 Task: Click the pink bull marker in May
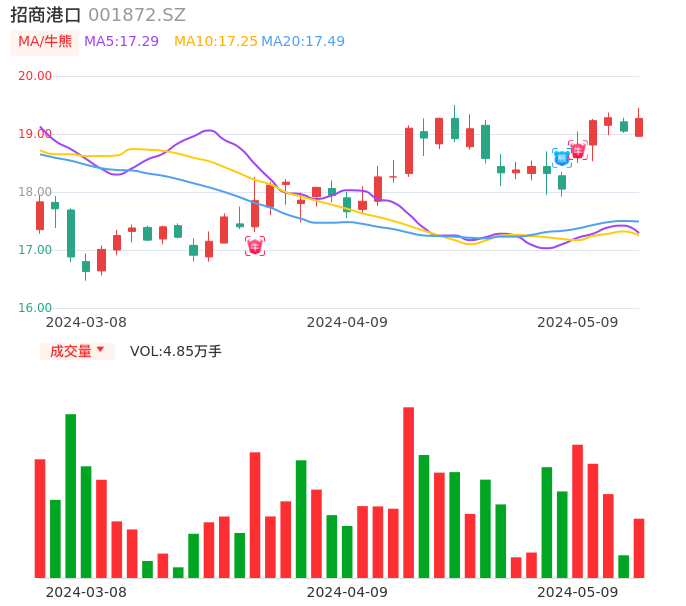[577, 151]
